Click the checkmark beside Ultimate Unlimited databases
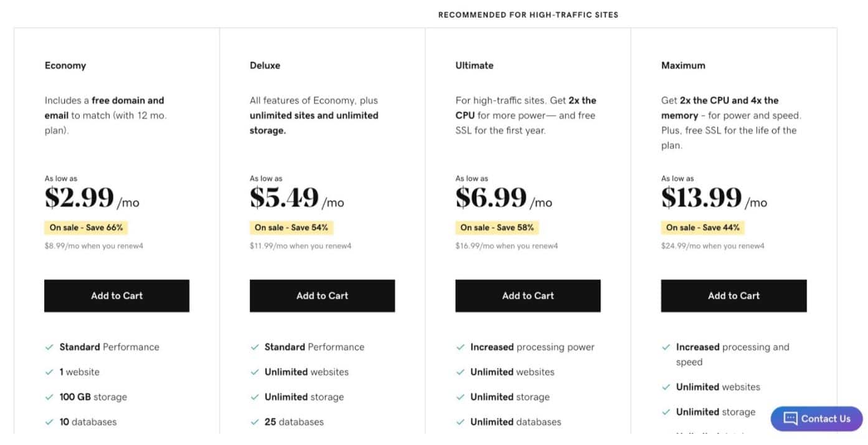 pyautogui.click(x=460, y=422)
